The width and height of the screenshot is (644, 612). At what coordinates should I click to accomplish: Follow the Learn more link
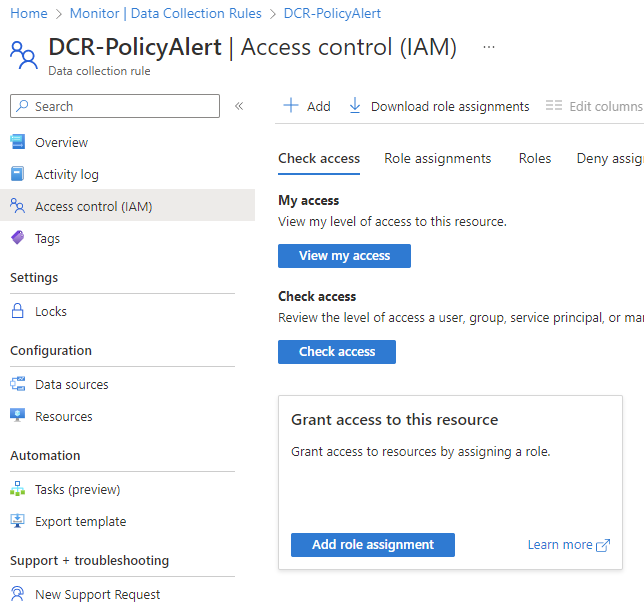[560, 545]
